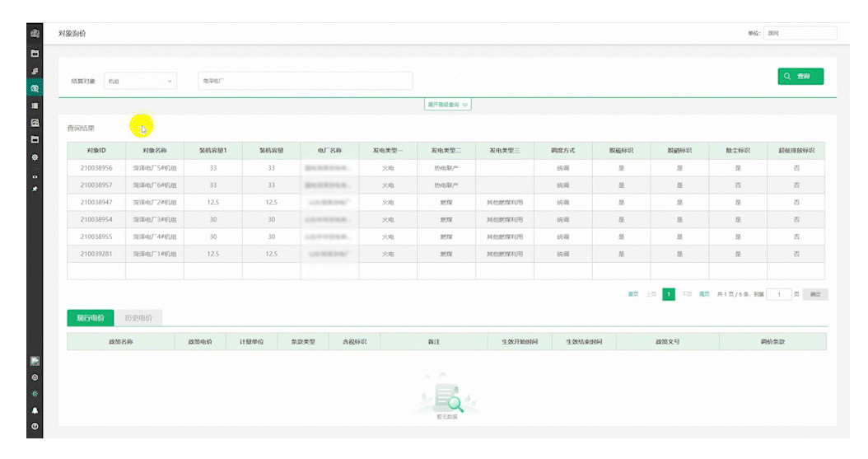This screenshot has height=459, width=868.
Task: Open the 单位 dropdown in the top right
Action: (799, 33)
